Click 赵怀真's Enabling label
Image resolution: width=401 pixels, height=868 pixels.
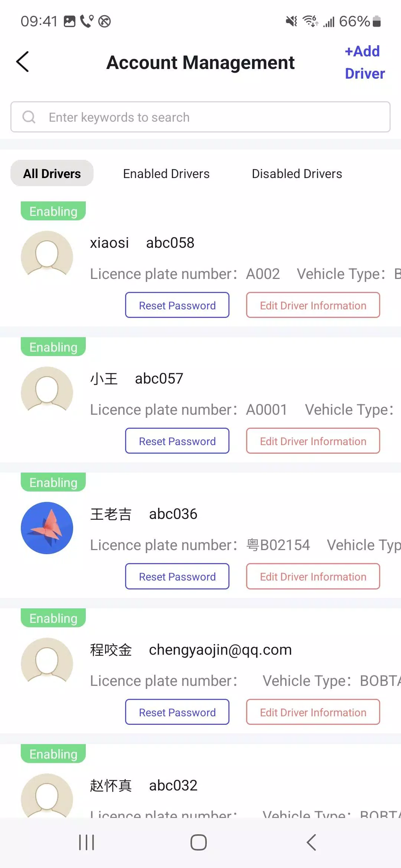(53, 754)
